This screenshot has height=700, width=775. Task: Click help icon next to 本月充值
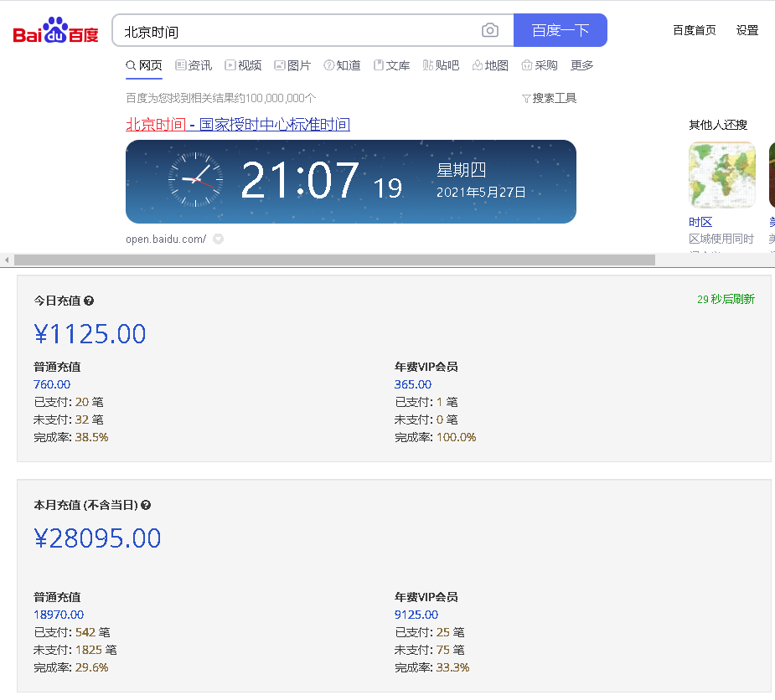click(146, 505)
